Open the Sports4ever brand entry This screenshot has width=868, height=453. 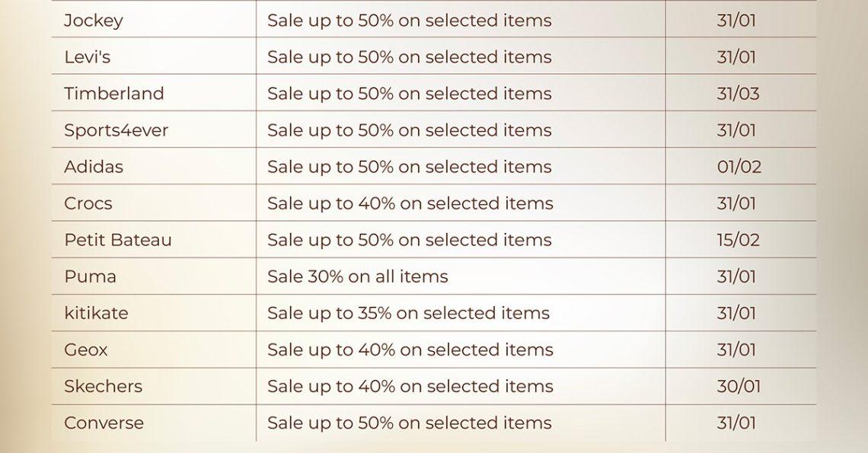[116, 130]
